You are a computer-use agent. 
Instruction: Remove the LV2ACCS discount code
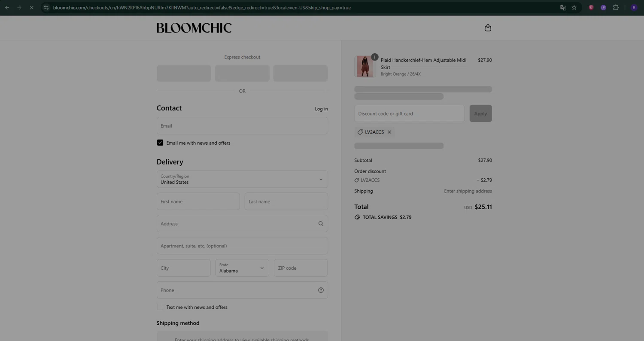pos(389,132)
